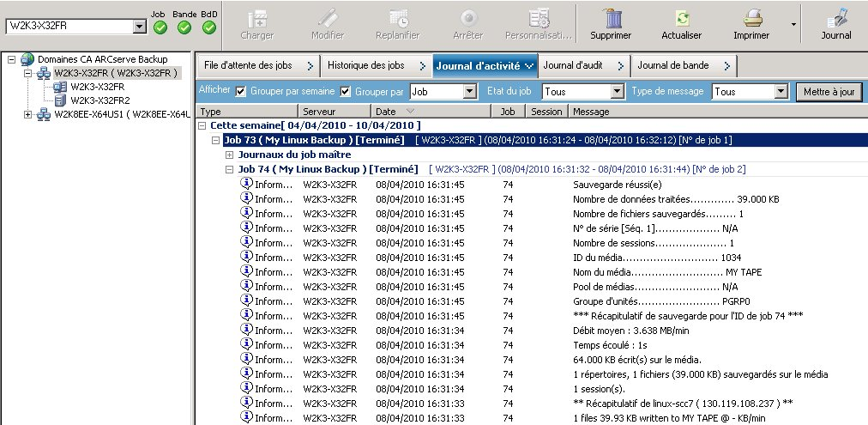This screenshot has height=425, width=868.
Task: Open the Type de message dropdown
Action: pyautogui.click(x=781, y=92)
